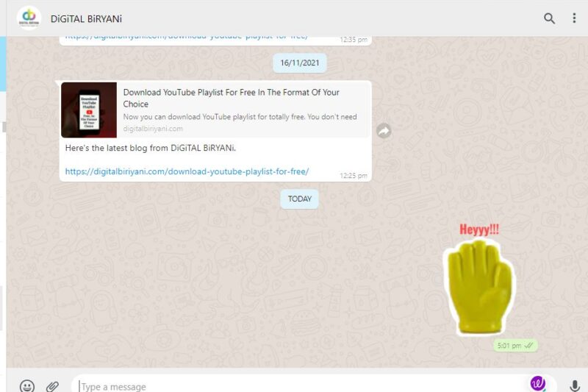Open the emoji picker smiley icon
The image size is (588, 392).
(x=27, y=386)
